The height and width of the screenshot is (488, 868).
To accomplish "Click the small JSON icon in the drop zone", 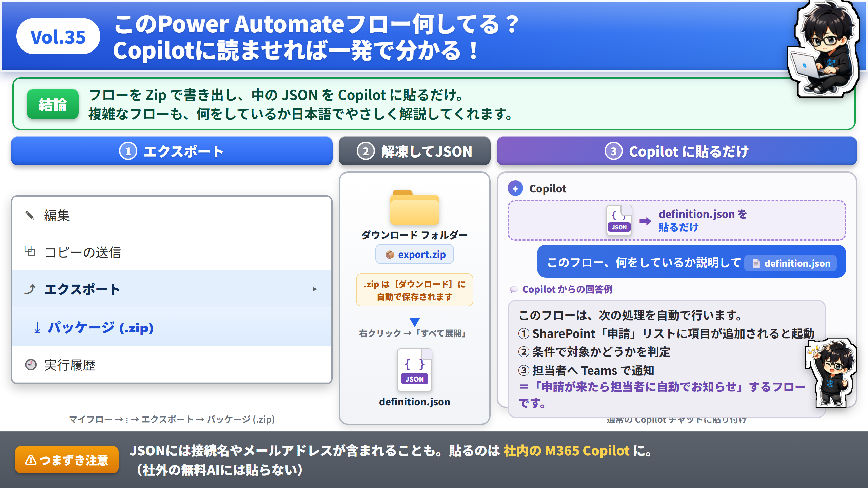I will [x=619, y=220].
